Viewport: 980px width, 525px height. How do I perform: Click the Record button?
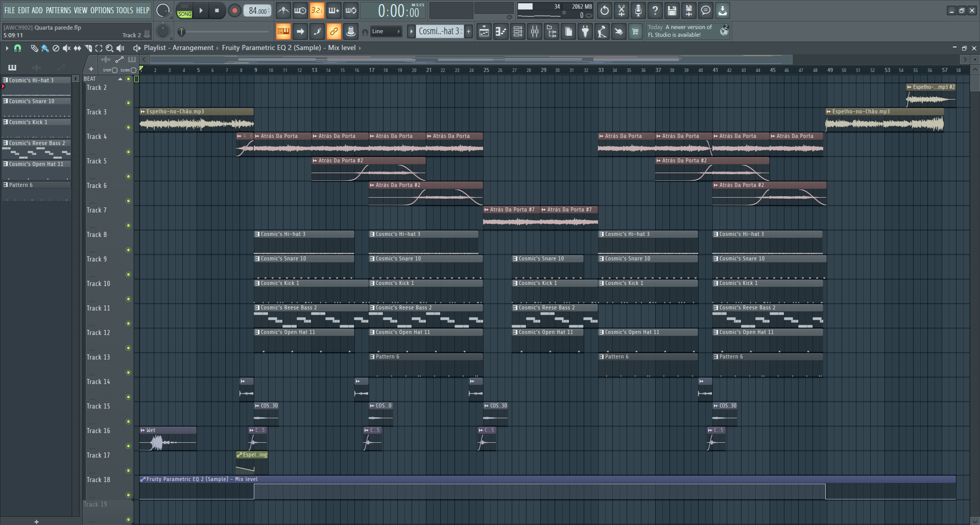[234, 10]
